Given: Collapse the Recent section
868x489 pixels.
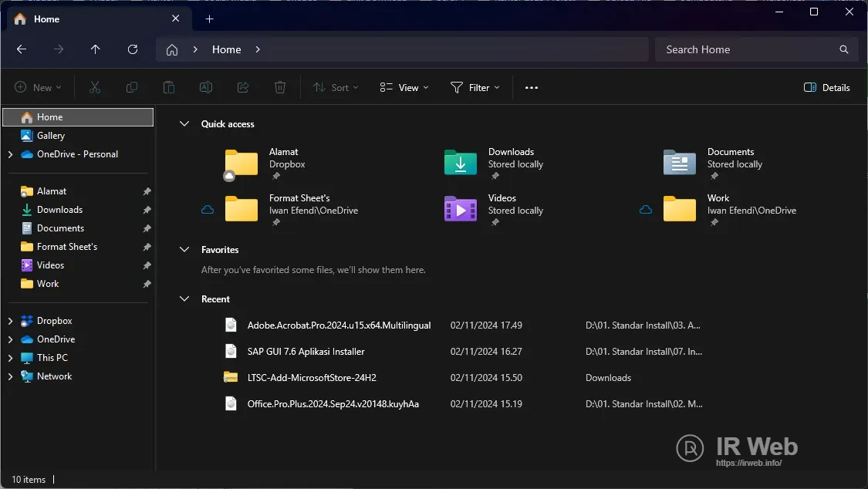Looking at the screenshot, I should pyautogui.click(x=184, y=298).
